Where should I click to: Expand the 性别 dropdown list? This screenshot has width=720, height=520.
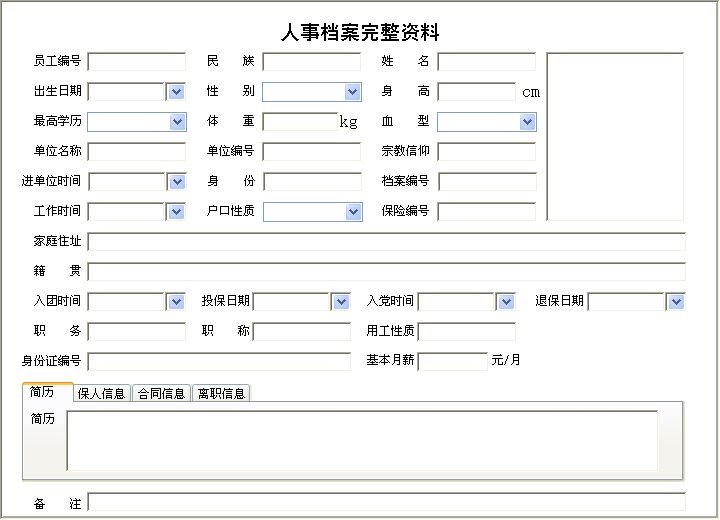click(x=352, y=92)
